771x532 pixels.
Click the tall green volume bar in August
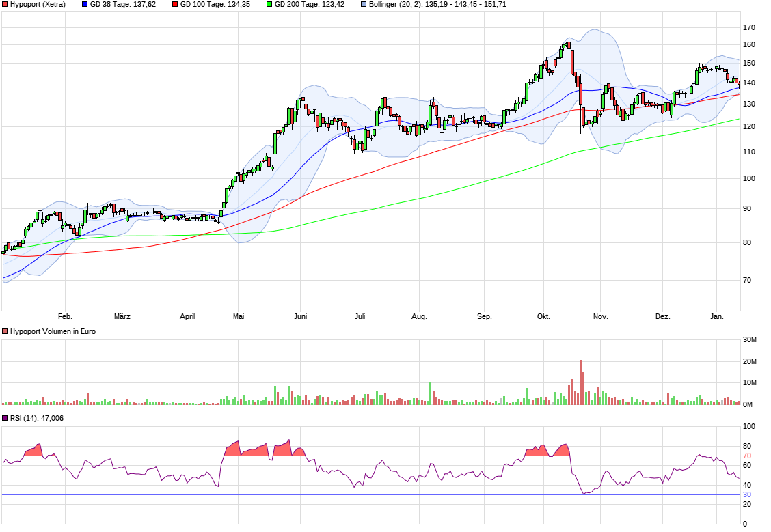pos(430,393)
